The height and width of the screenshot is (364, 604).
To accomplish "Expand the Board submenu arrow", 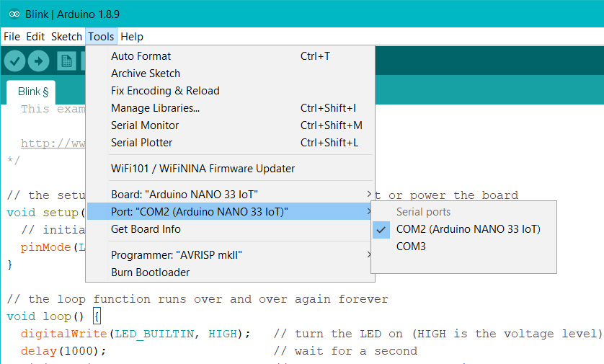I will pos(368,194).
